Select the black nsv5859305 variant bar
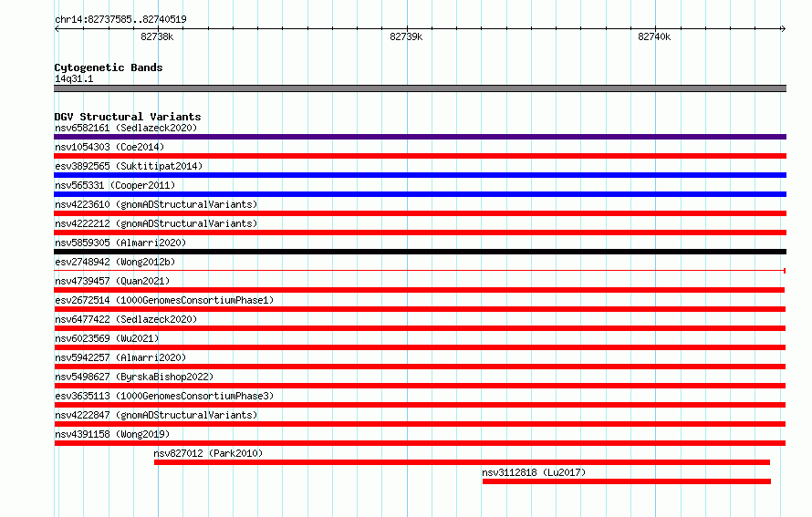The height and width of the screenshot is (517, 812). point(420,252)
